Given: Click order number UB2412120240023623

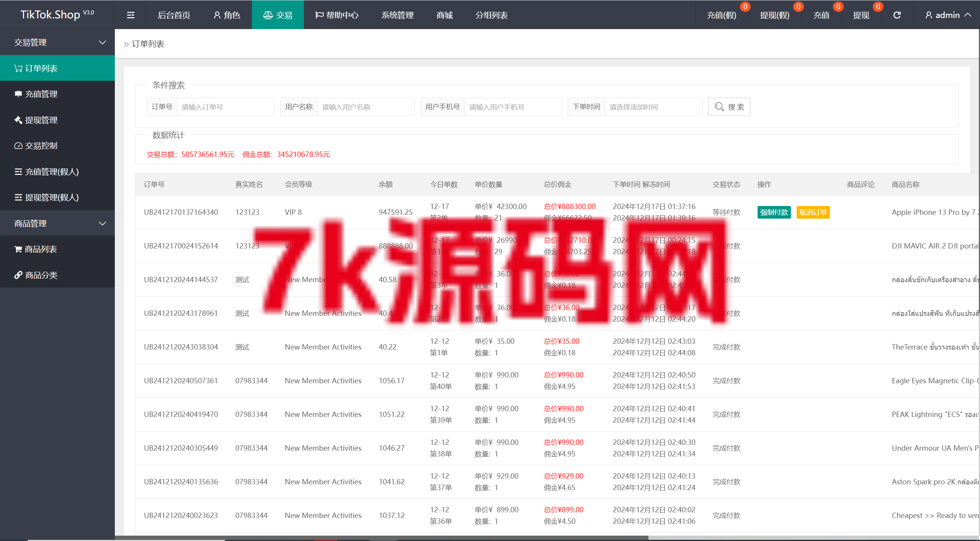Looking at the screenshot, I should click(181, 515).
